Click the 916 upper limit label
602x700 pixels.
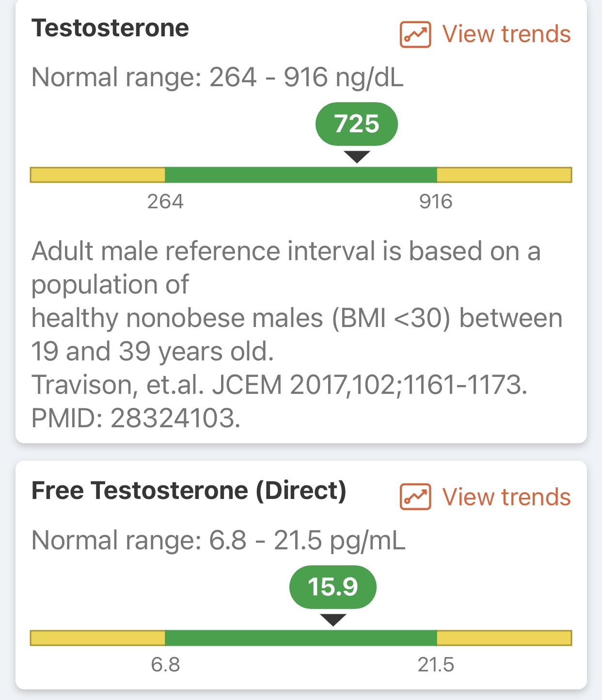(436, 202)
